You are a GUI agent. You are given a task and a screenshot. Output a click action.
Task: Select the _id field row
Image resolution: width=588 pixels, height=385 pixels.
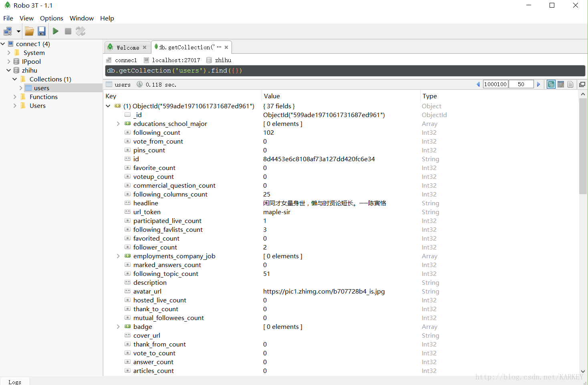[342, 115]
